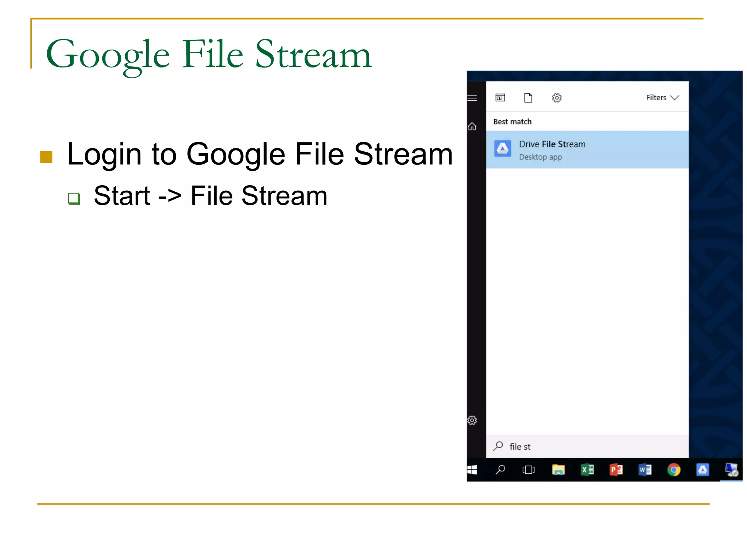Image resolution: width=747 pixels, height=560 pixels.
Task: Open Google Drive icon on the taskbar
Action: (x=703, y=470)
